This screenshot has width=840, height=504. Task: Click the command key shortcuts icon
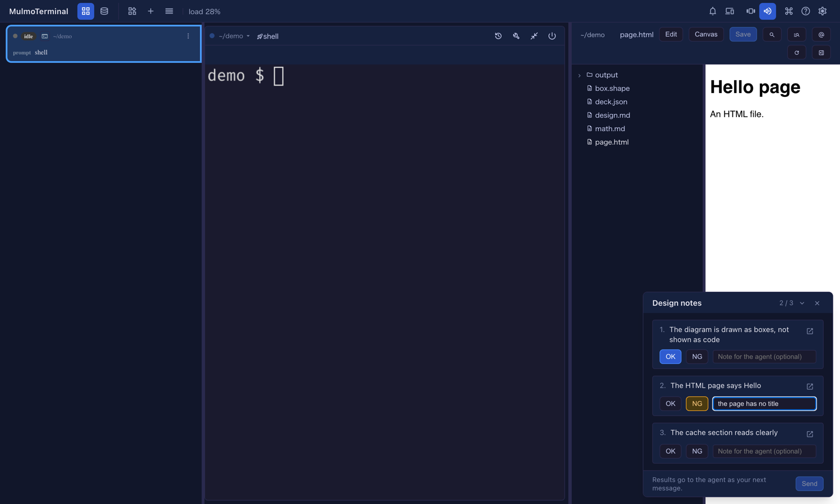tap(789, 11)
